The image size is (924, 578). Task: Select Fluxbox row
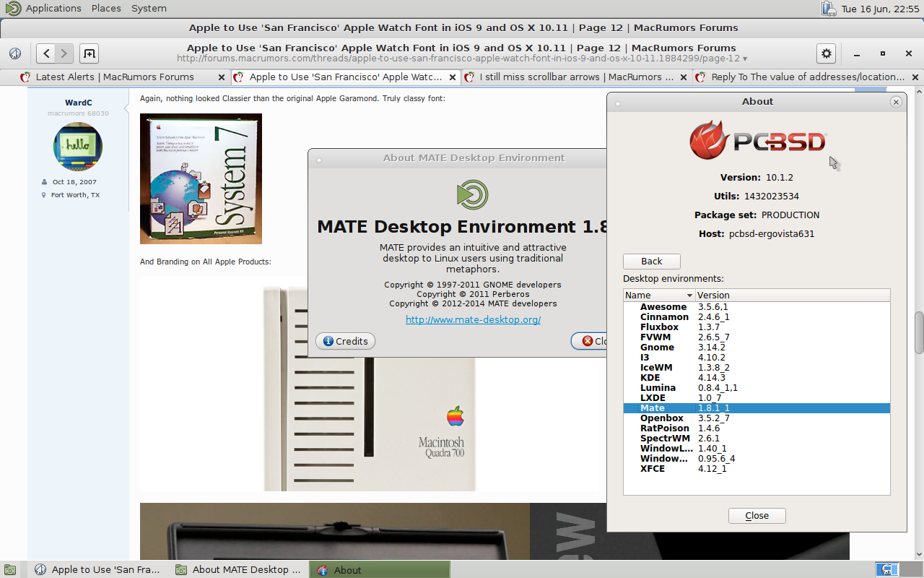tap(757, 327)
